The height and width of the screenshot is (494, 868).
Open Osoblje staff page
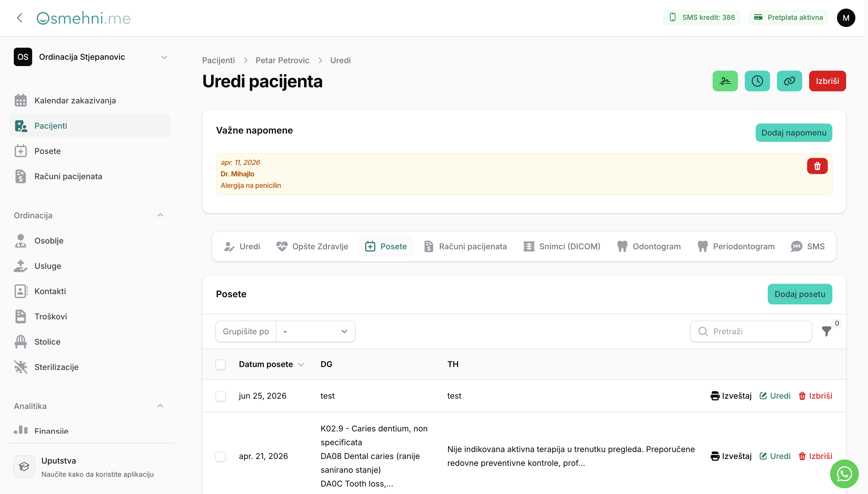(x=90, y=241)
